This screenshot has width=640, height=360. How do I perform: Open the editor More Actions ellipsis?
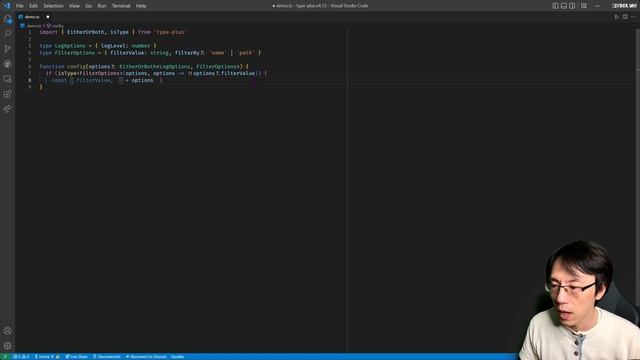pyautogui.click(x=633, y=17)
